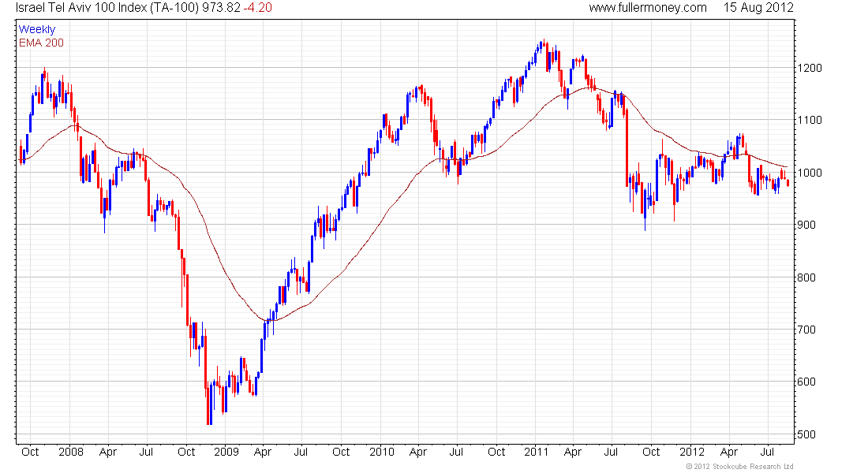
Task: Click the Oct label preceding 2012
Action: 651,452
